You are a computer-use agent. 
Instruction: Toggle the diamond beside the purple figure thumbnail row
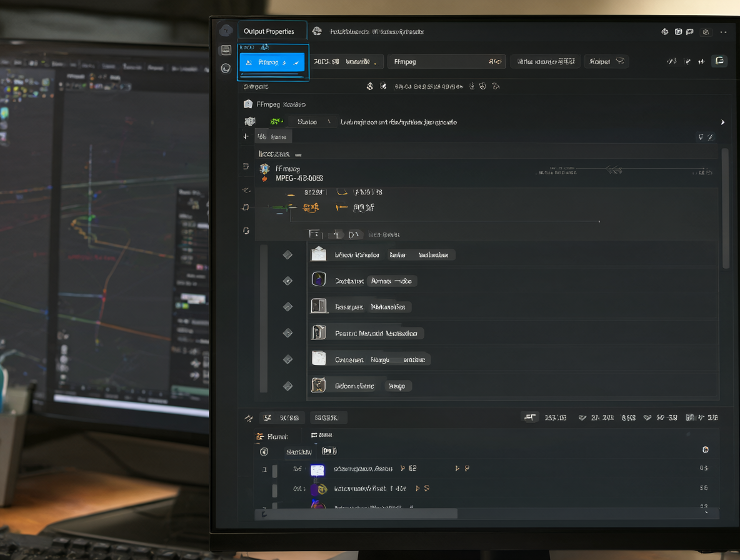tap(287, 281)
